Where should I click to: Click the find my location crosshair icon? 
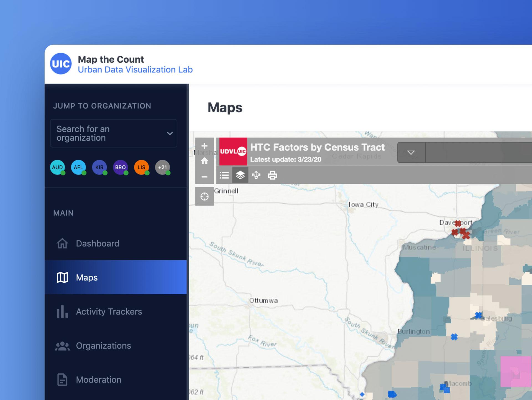point(205,196)
